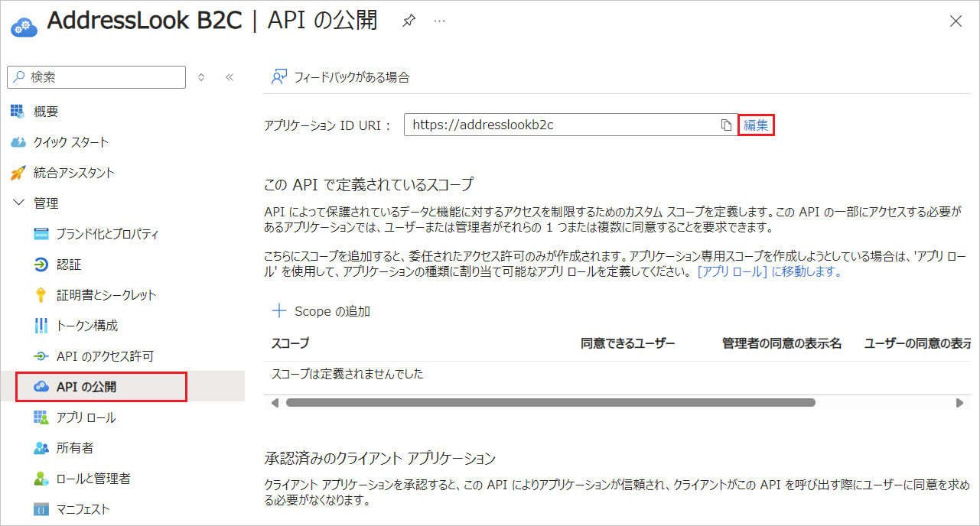This screenshot has height=526, width=980.
Task: Copy the application ID URI
Action: point(726,125)
